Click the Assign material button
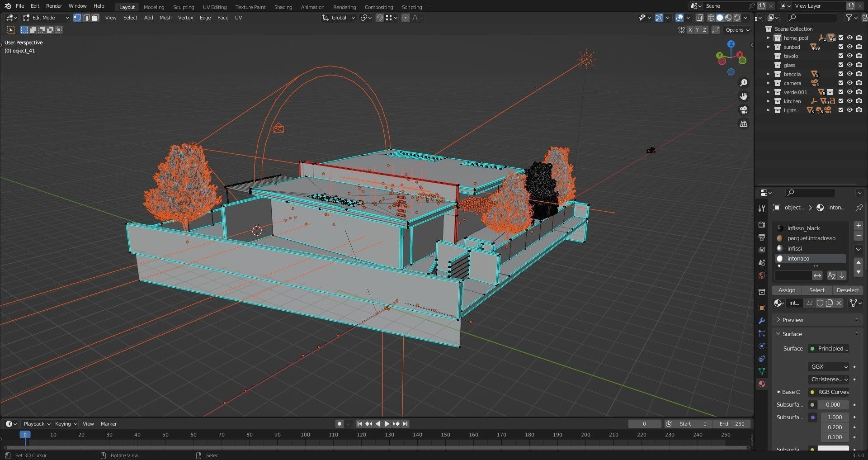The image size is (868, 460). click(x=786, y=290)
